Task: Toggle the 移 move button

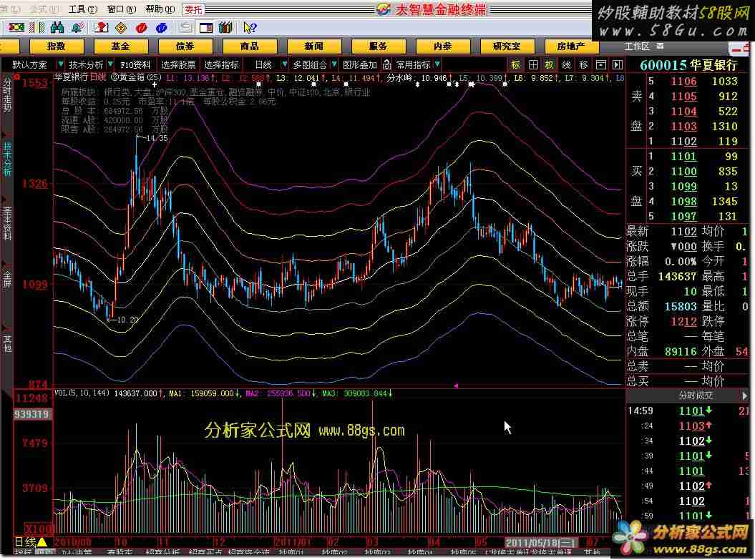Action: coord(583,64)
